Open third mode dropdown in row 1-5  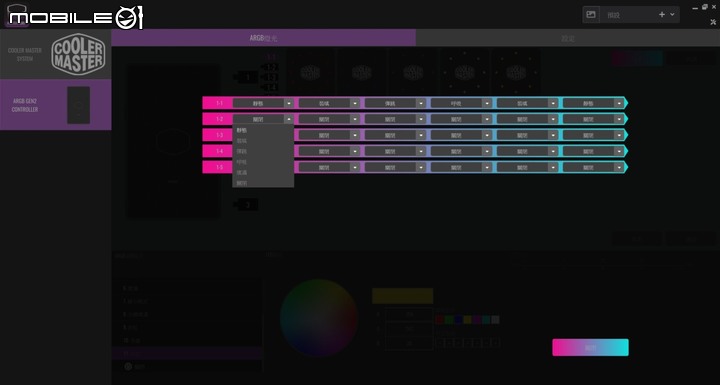(x=395, y=168)
